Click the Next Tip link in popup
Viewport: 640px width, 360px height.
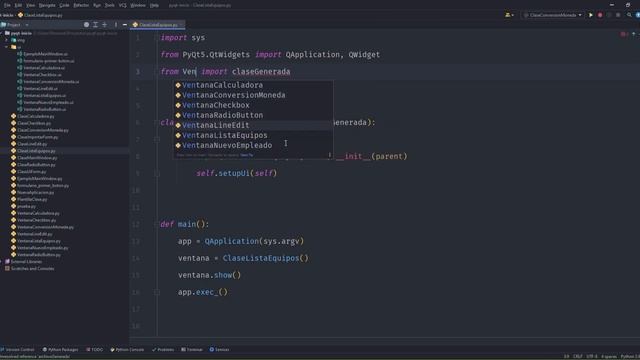(x=247, y=155)
